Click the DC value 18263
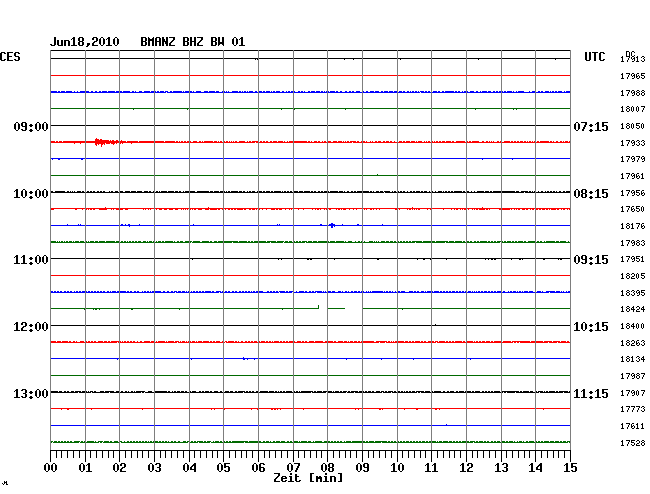This screenshot has height=494, width=650. (x=633, y=344)
